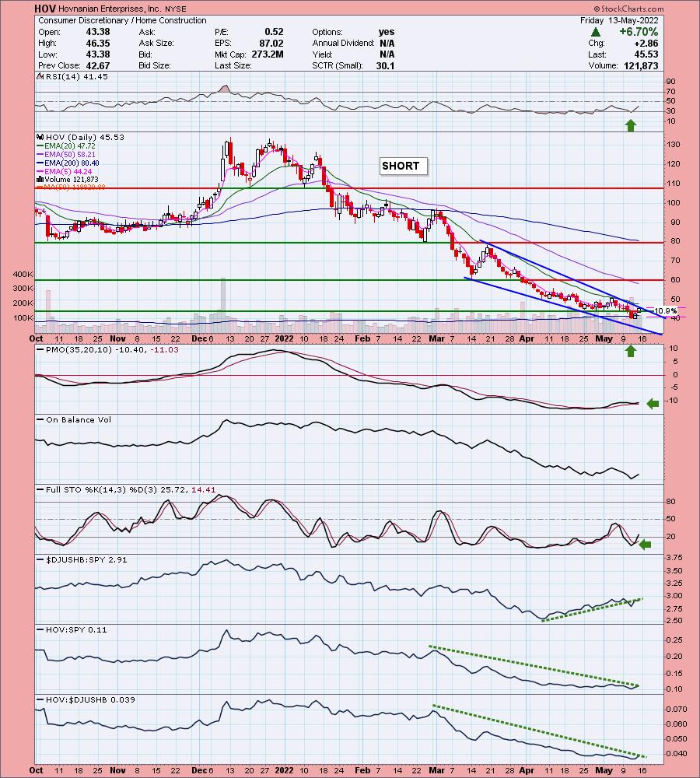Click the green up-triangle change indicator

(x=596, y=32)
